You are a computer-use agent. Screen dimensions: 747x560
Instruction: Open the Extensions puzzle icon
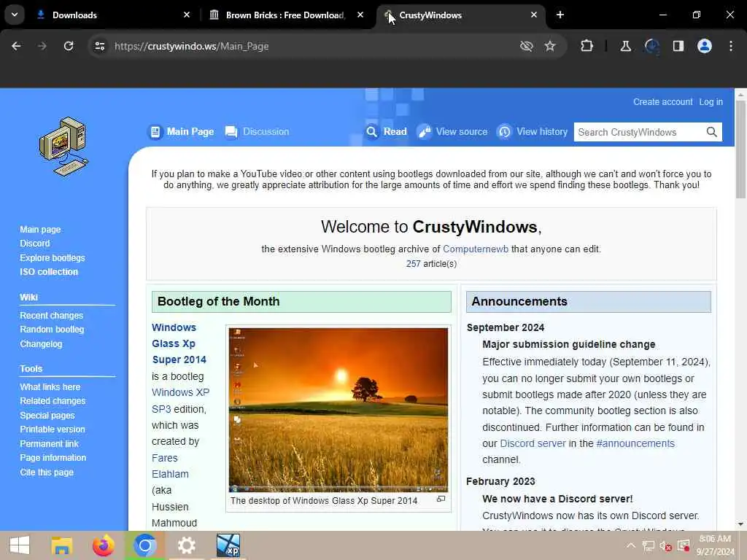tap(587, 46)
